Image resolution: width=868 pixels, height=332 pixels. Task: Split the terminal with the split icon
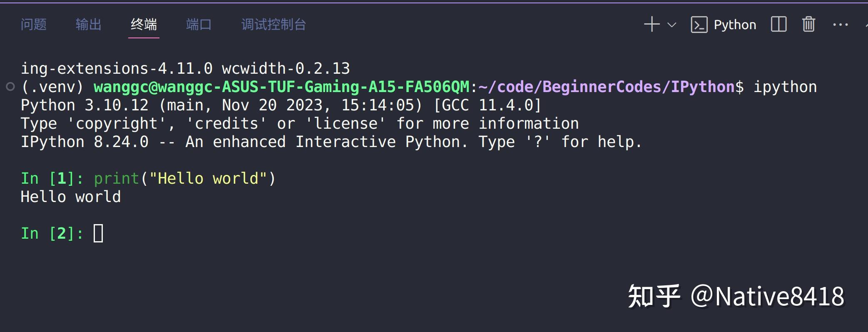(x=778, y=25)
